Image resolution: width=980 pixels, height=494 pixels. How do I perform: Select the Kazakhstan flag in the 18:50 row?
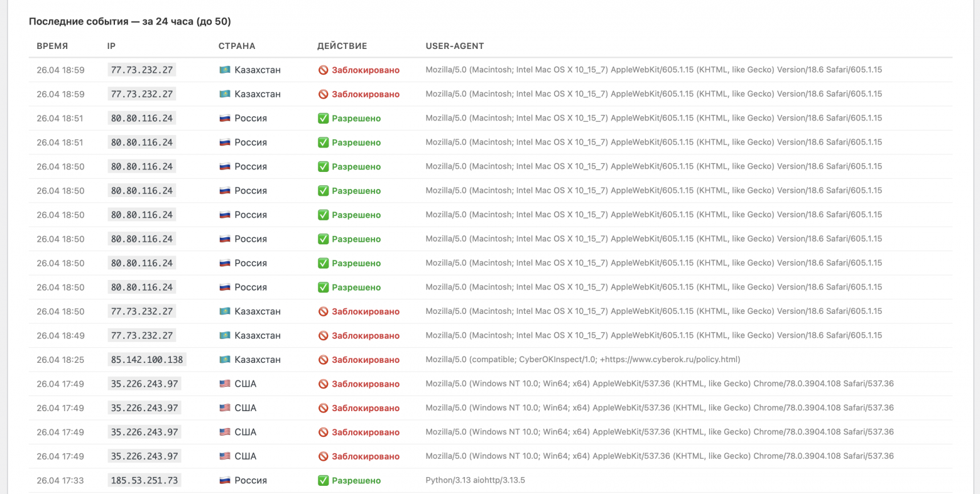pyautogui.click(x=224, y=311)
